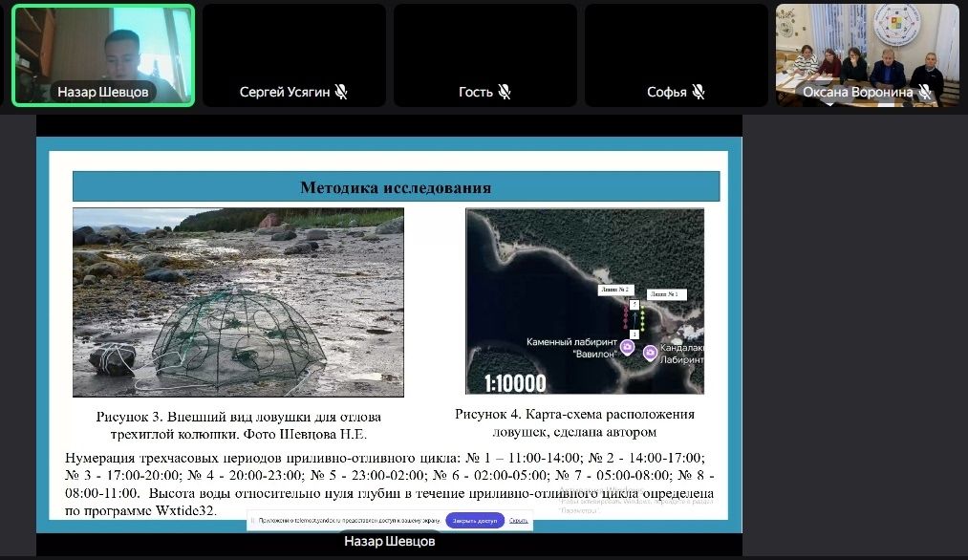Click the Кандалакшский Лабиринт camera pin on map
This screenshot has width=968, height=560.
coord(650,354)
